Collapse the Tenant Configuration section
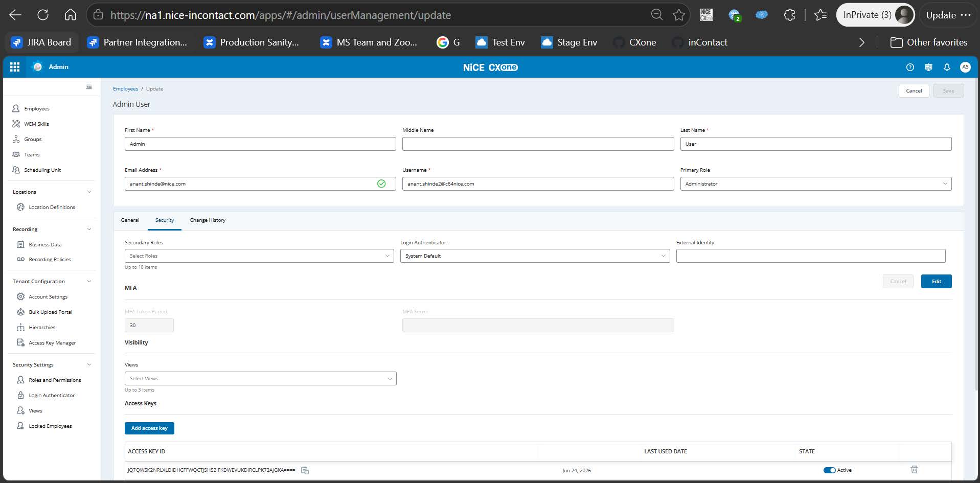Image resolution: width=980 pixels, height=483 pixels. pos(89,281)
